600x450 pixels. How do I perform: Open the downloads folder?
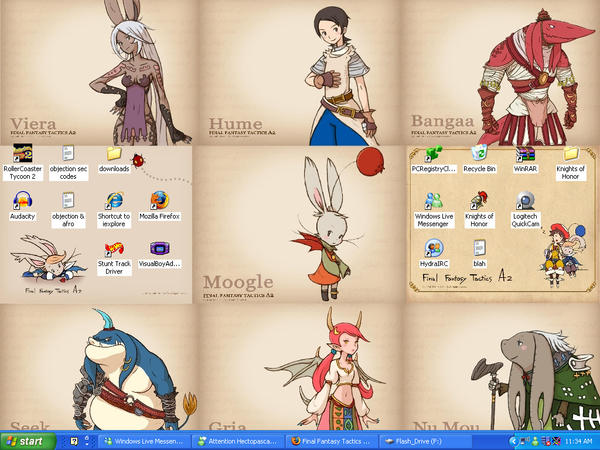click(x=113, y=153)
